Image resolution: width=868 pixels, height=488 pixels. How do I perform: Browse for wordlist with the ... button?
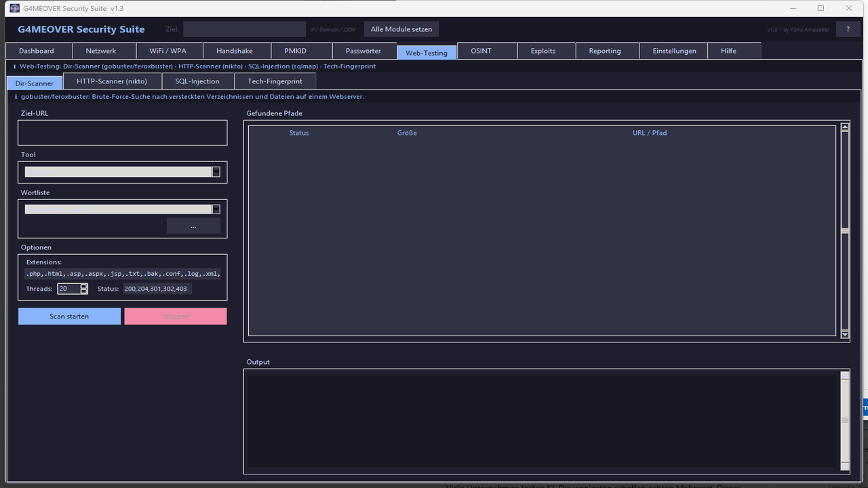(x=193, y=226)
